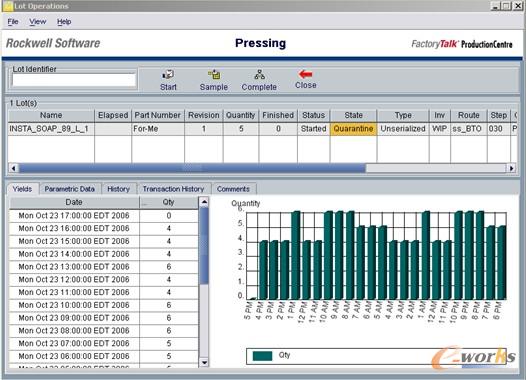Screen dimensions: 526x380
Task: Select the Mon Oct 23 11:00:00 yield row
Action: tap(104, 292)
